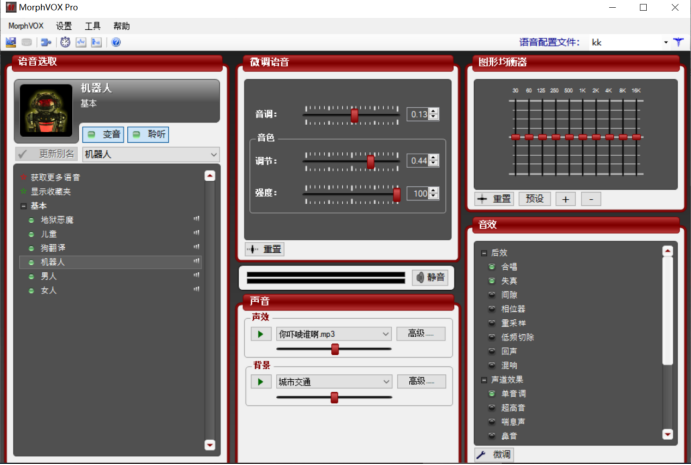Click the 重置 button under voice tweak sliders
This screenshot has width=691, height=465.
[264, 249]
